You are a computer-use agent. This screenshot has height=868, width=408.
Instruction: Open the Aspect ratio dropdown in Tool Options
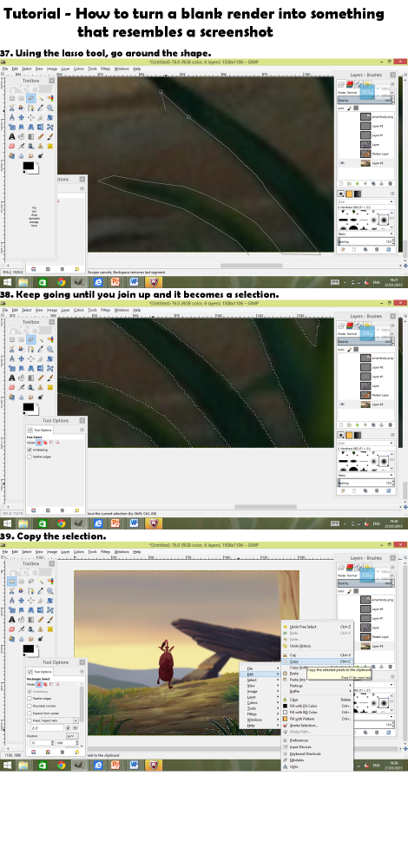point(58,720)
